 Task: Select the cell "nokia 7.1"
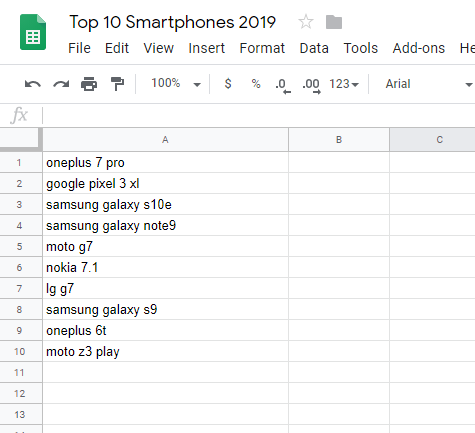point(165,268)
